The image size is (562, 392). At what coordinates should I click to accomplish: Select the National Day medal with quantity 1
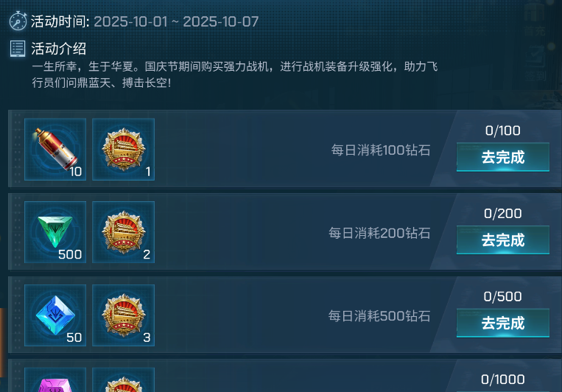(x=123, y=149)
